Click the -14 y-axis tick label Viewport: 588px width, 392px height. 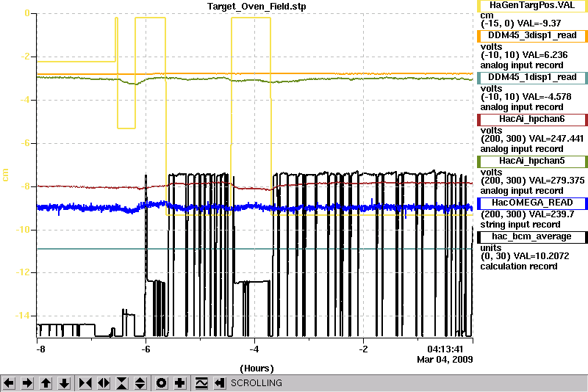coord(23,316)
